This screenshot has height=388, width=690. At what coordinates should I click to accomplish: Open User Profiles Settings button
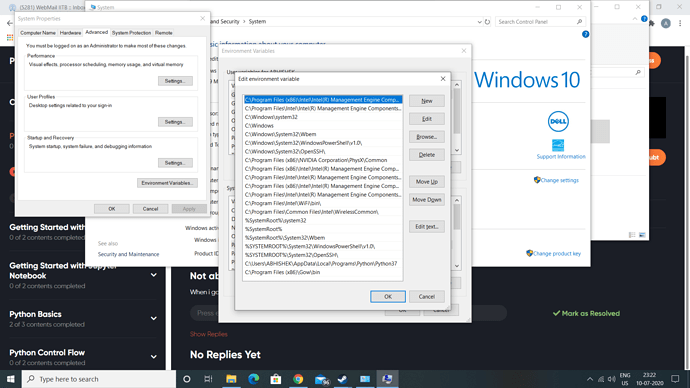coord(175,122)
